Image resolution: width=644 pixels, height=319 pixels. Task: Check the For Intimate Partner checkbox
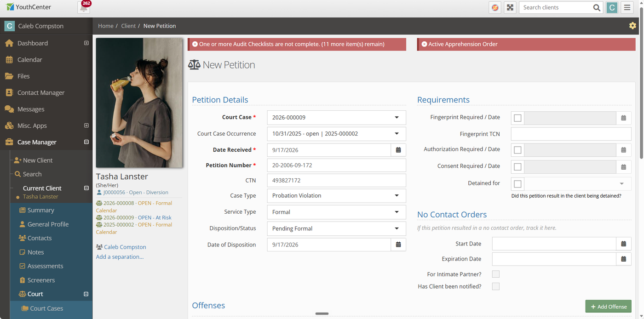tap(496, 274)
